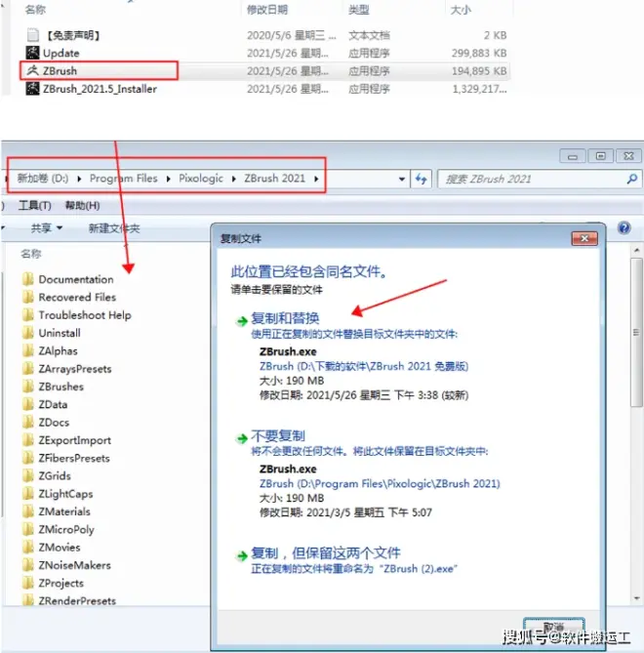Open the 工具(T) menu
The width and height of the screenshot is (644, 653).
[x=35, y=205]
